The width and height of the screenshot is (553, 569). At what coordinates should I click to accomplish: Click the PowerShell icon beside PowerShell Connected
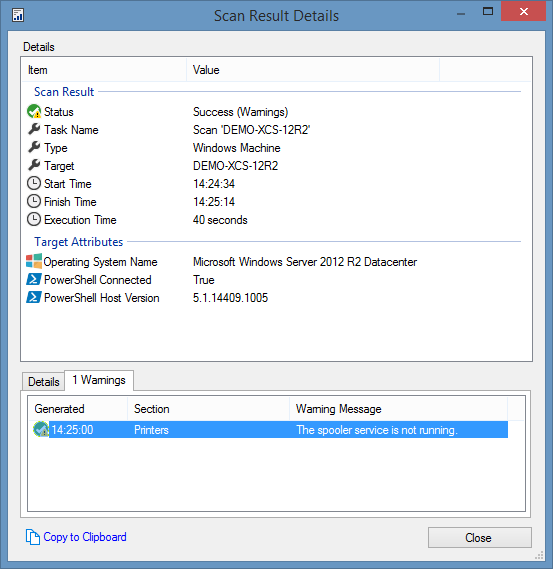tap(34, 279)
